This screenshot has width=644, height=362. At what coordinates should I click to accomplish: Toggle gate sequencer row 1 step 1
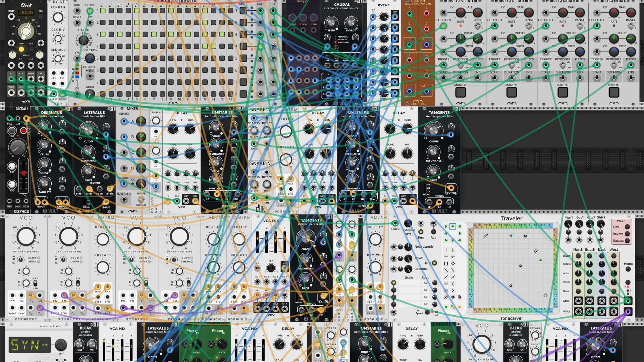pos(103,10)
